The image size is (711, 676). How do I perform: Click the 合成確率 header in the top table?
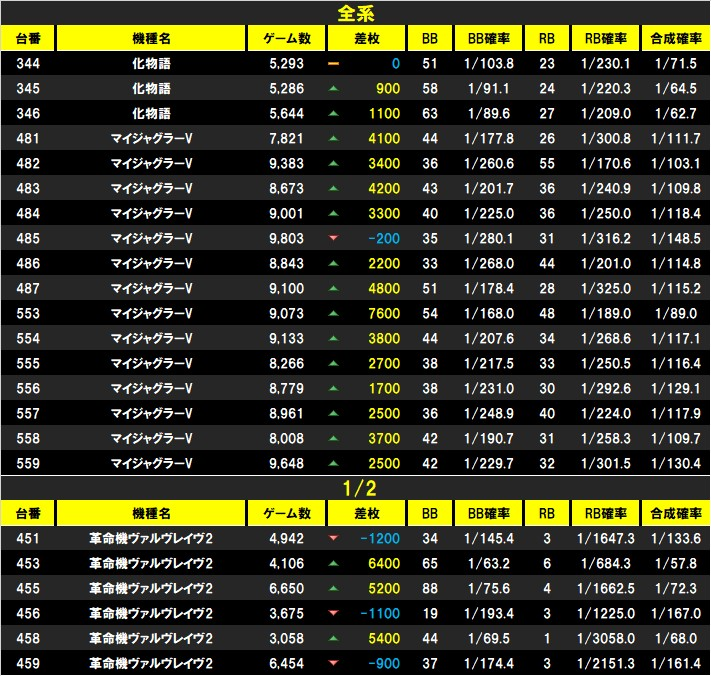tap(676, 39)
